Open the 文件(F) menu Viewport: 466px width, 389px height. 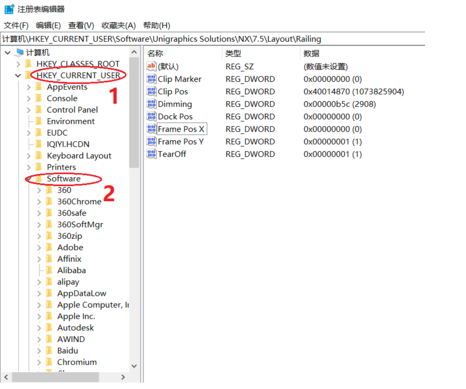16,25
